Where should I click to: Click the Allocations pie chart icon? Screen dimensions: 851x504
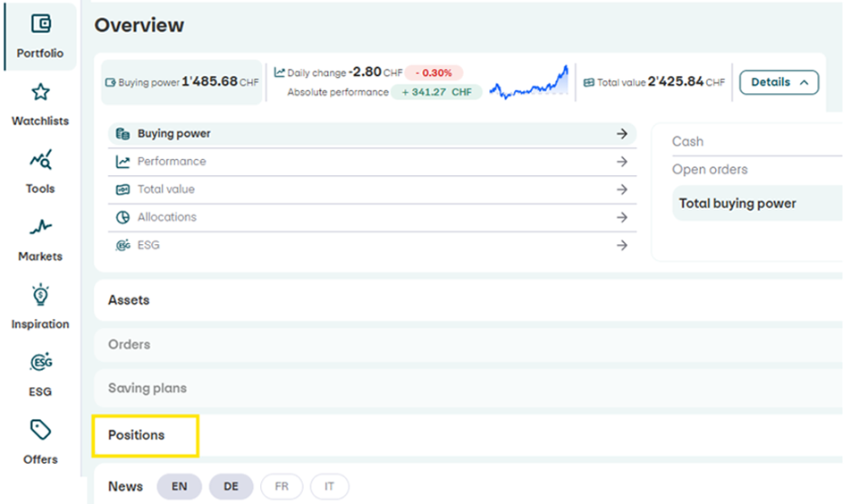pyautogui.click(x=123, y=217)
